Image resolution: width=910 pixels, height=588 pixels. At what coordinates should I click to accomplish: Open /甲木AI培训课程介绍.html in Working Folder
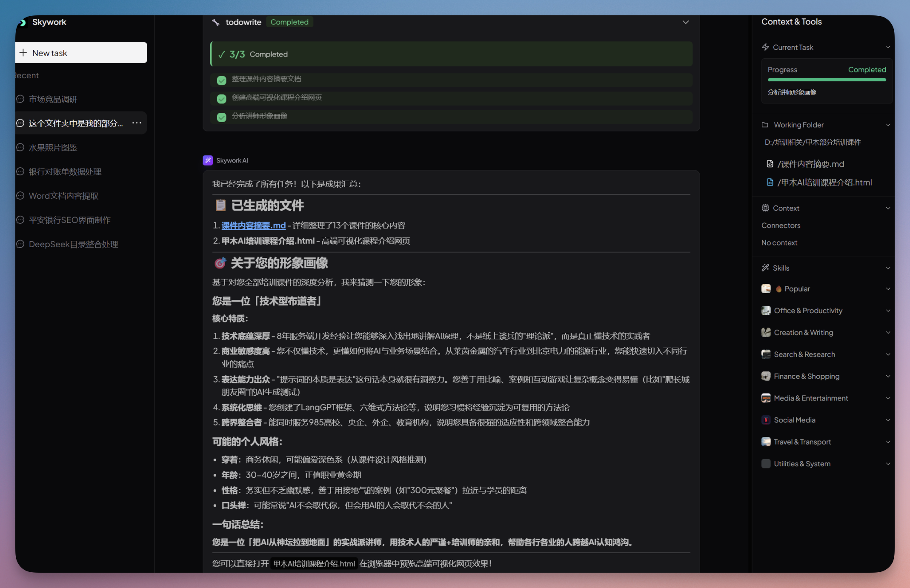825,182
